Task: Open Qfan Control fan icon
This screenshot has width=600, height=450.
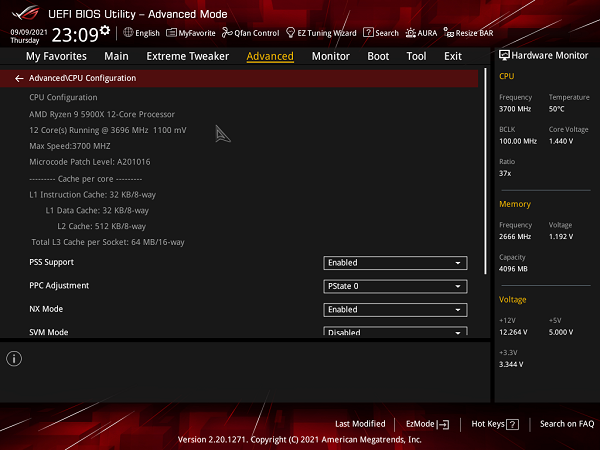Action: (227, 33)
